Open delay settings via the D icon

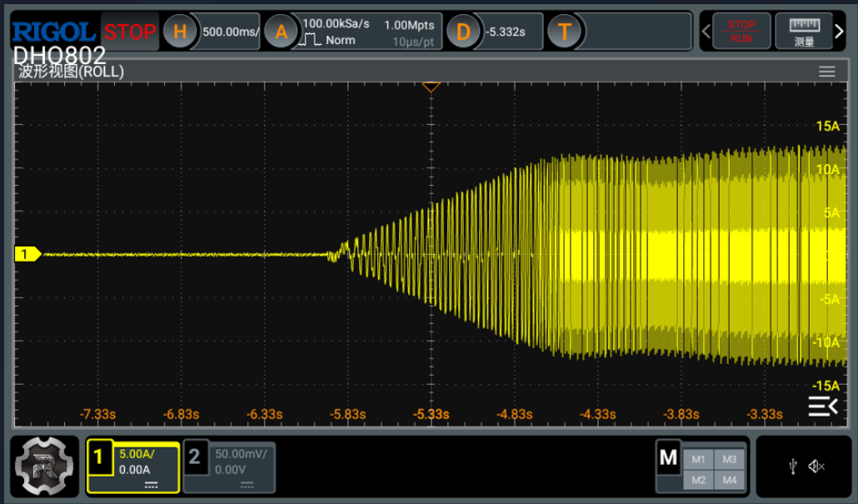[x=463, y=32]
